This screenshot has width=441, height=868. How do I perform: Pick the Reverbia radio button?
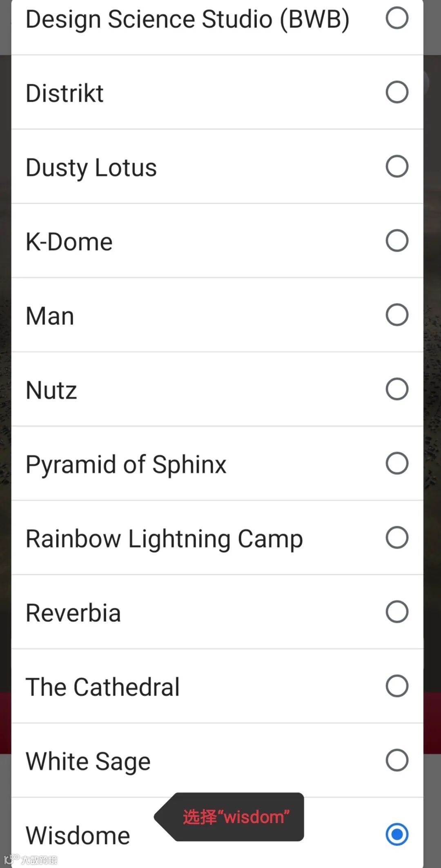coord(397,612)
